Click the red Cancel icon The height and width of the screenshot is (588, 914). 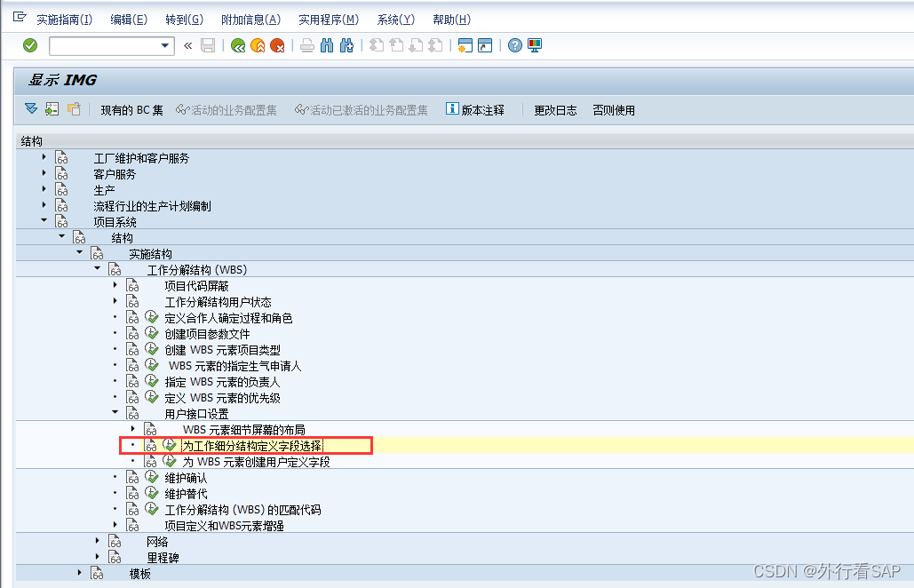pyautogui.click(x=277, y=45)
